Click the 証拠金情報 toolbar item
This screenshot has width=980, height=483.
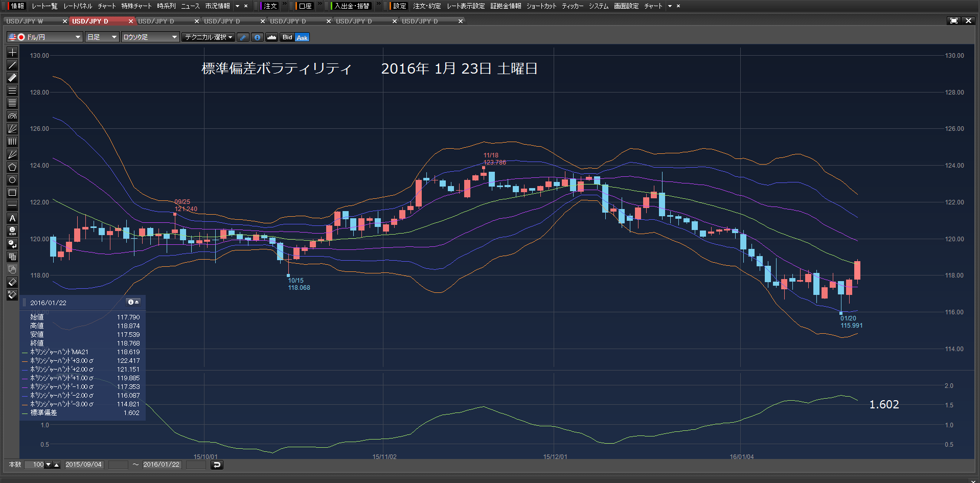506,6
